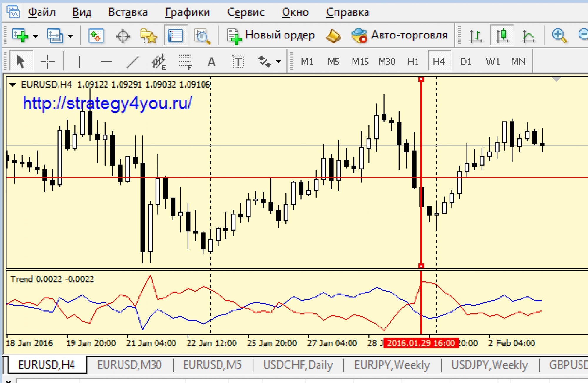
Task: Open the Strategy Tester icon
Action: (x=202, y=36)
